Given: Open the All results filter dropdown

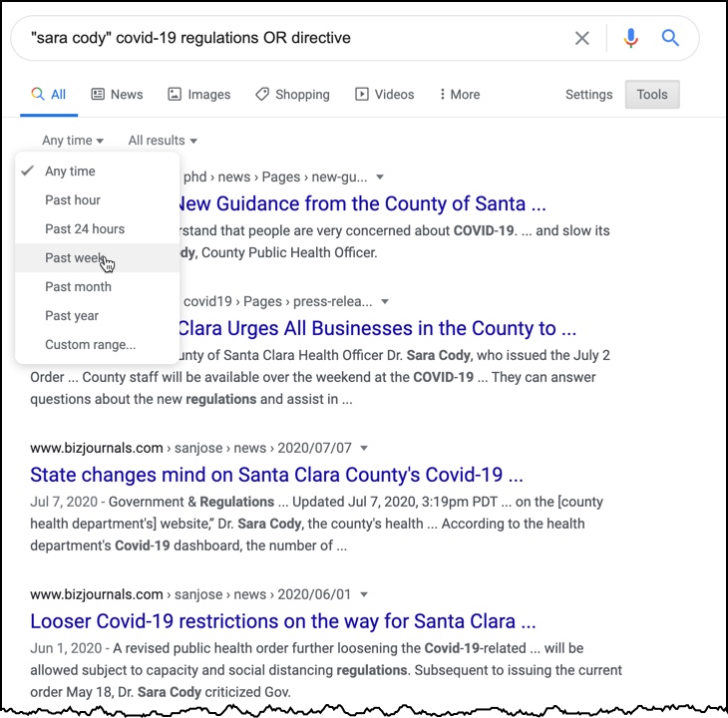Looking at the screenshot, I should tap(163, 141).
